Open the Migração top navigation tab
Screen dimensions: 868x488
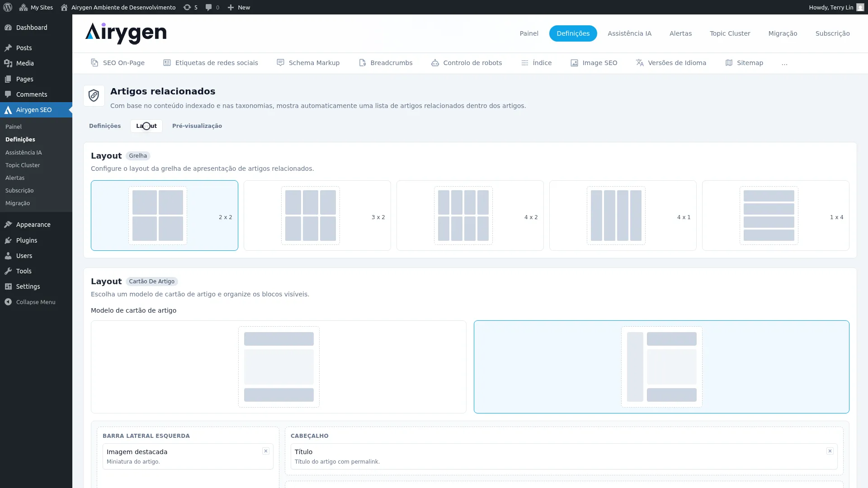783,33
